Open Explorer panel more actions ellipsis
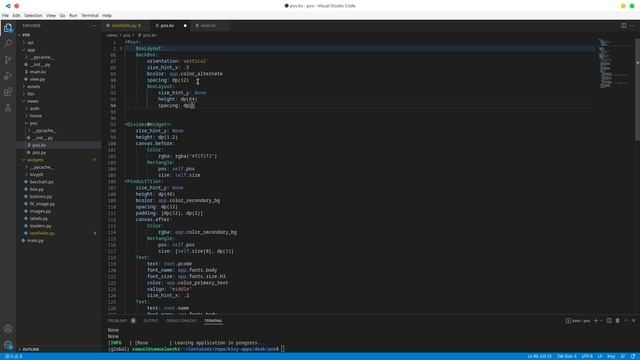 [x=94, y=25]
